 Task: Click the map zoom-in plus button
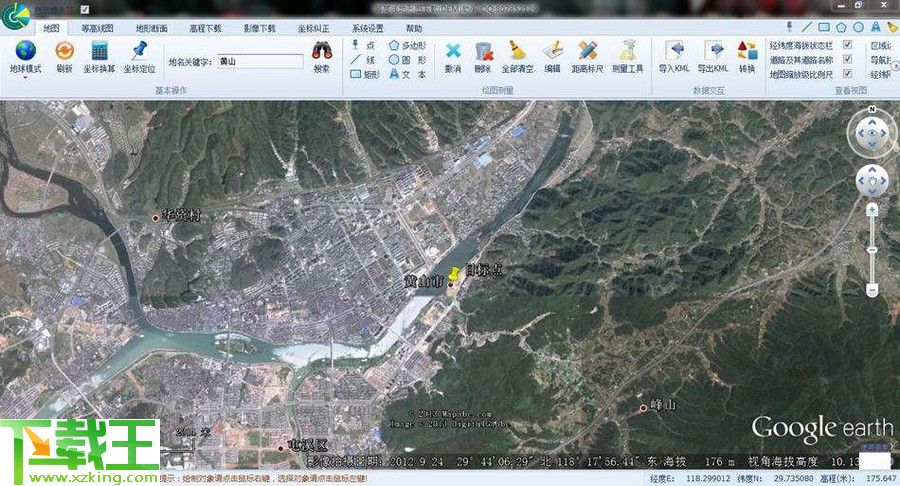point(872,210)
